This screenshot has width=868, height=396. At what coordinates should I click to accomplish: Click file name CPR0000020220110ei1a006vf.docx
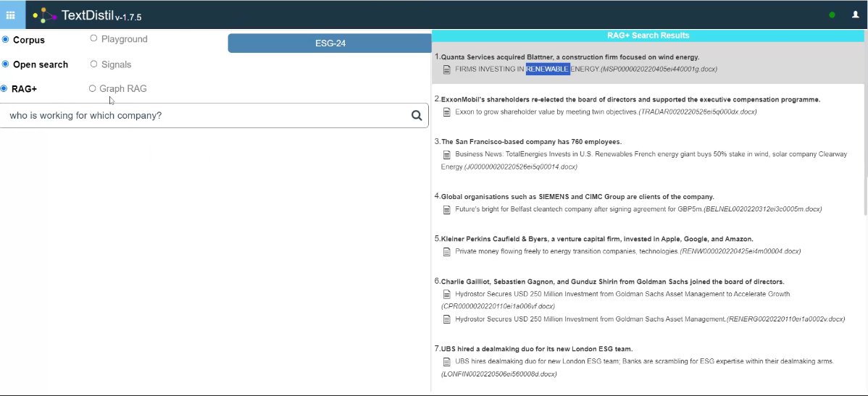(498, 306)
